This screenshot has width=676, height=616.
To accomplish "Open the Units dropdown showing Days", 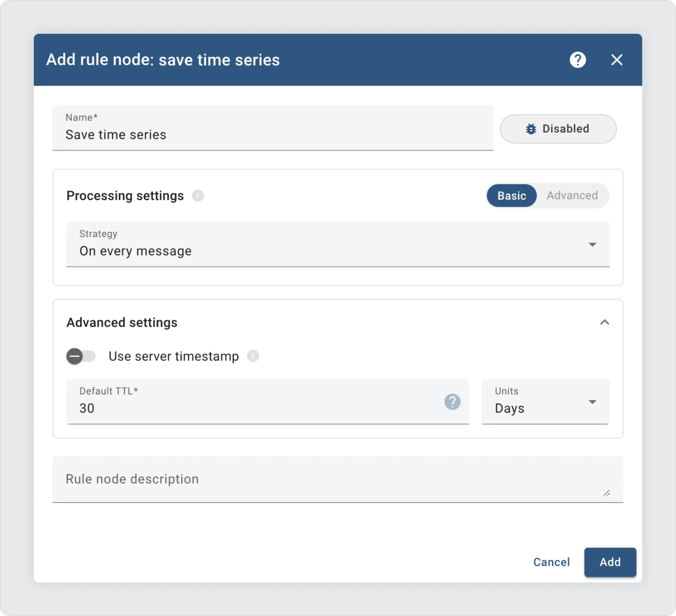I will [545, 402].
